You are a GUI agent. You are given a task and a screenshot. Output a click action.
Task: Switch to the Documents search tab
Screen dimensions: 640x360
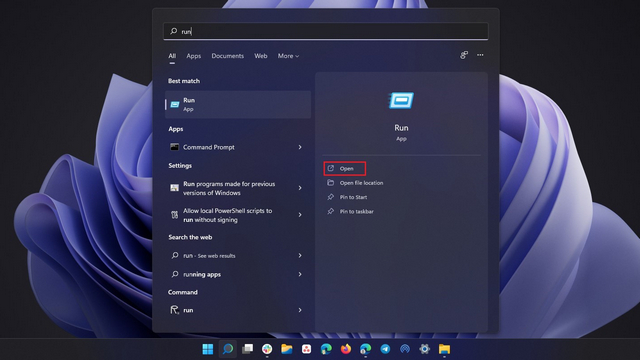click(227, 56)
